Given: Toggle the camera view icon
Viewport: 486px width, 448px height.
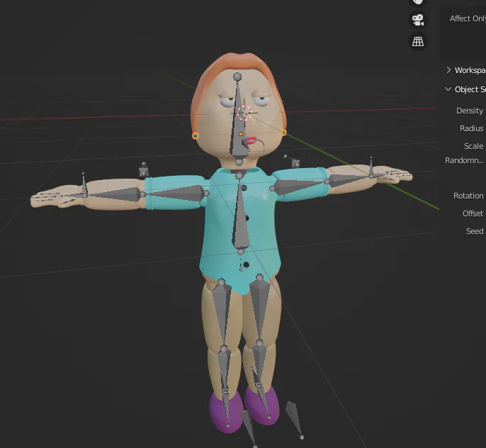Looking at the screenshot, I should 418,20.
